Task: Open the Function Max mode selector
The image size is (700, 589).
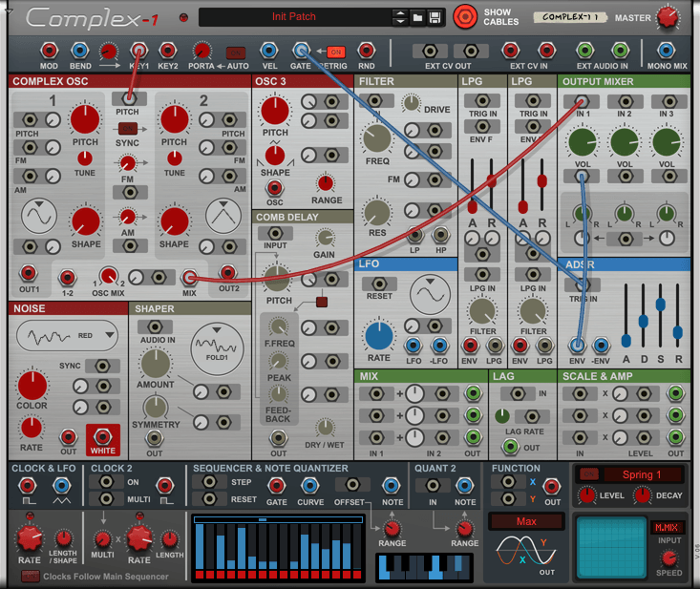Action: pyautogui.click(x=526, y=521)
